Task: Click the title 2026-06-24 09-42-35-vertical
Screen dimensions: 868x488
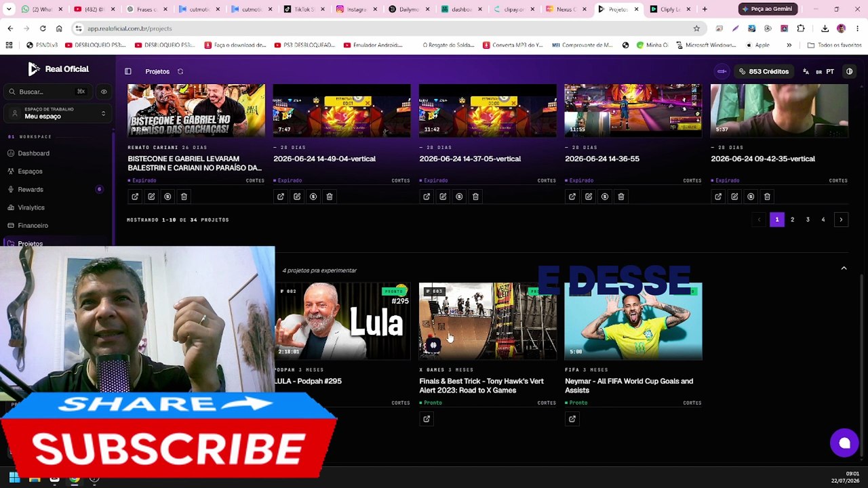Action: 763,159
